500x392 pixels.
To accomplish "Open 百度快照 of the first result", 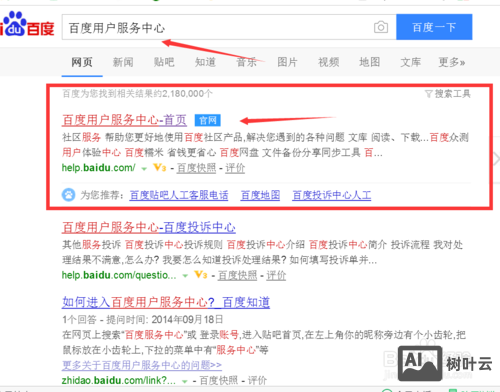I will coord(196,168).
